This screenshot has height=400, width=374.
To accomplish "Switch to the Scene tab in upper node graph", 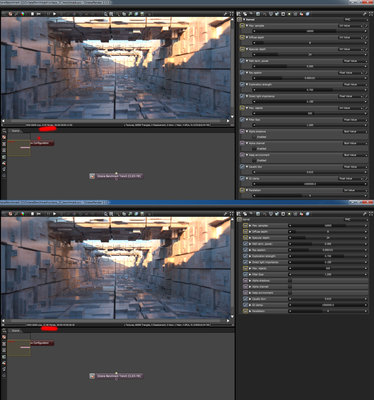I will click(15, 131).
